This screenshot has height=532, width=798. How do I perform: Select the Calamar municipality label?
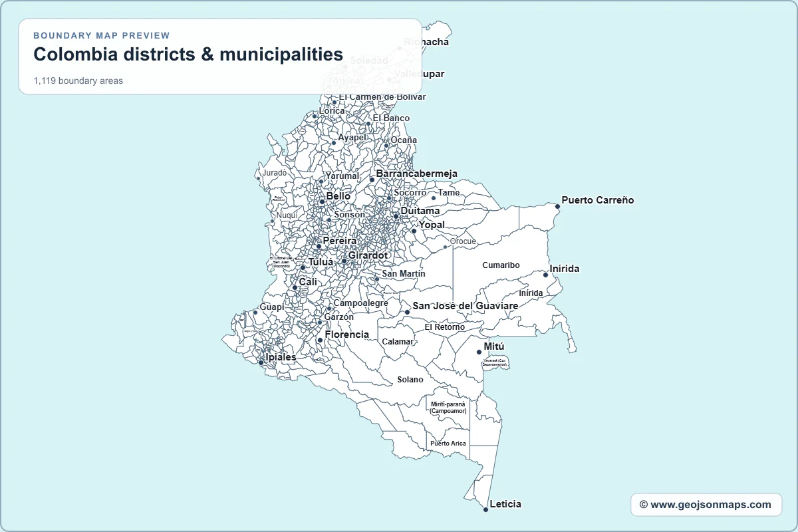(x=398, y=341)
